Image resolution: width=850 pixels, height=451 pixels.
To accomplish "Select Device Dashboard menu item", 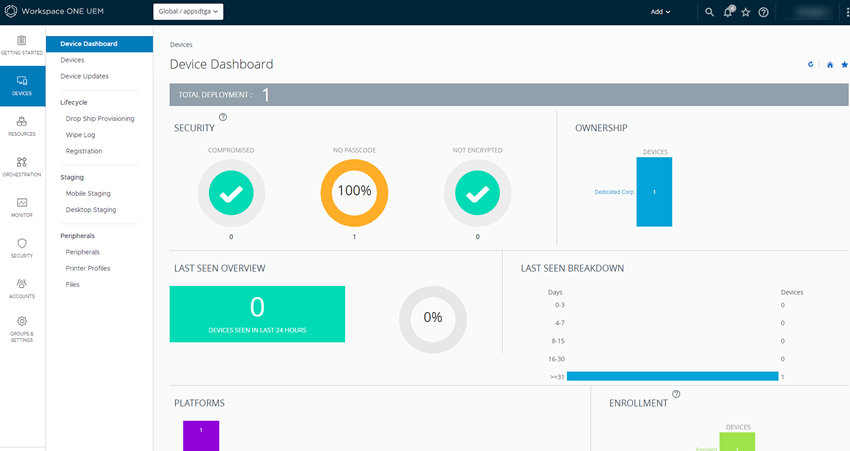I will coord(99,44).
